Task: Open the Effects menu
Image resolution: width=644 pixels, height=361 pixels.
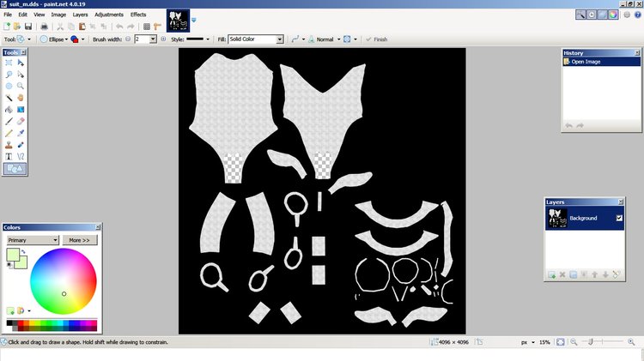Action: (x=138, y=15)
